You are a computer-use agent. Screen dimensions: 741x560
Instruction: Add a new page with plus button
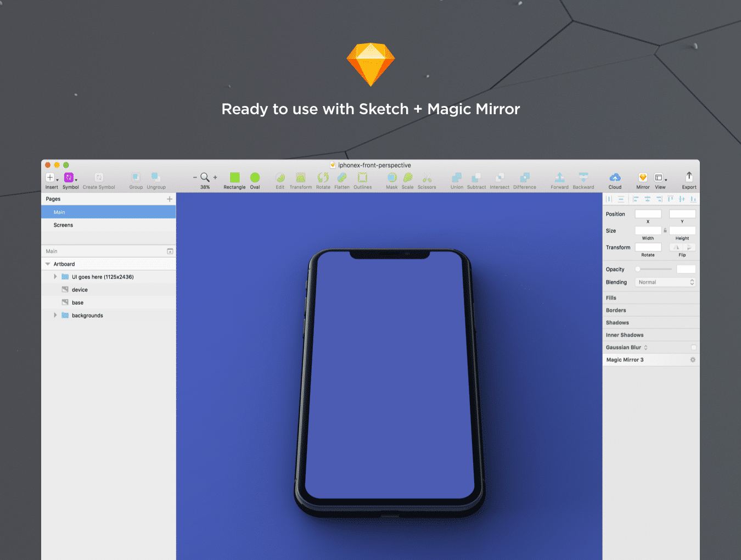170,199
